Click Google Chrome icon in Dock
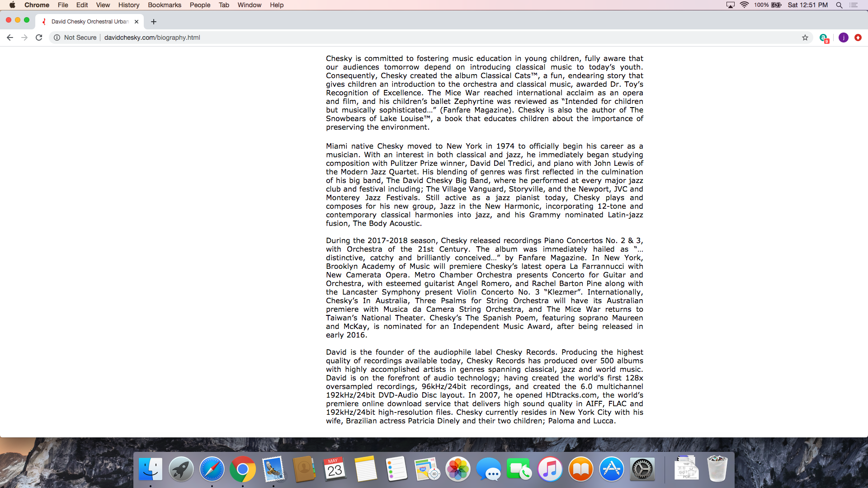868x488 pixels. [243, 469]
